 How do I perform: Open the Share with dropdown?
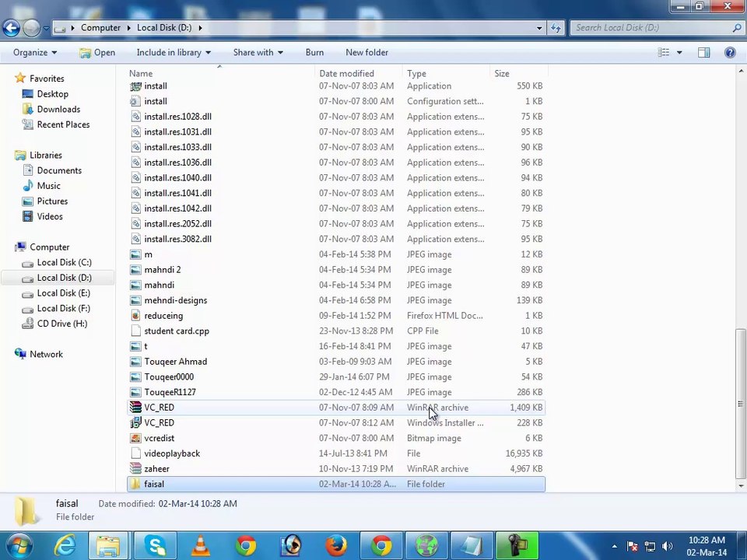pyautogui.click(x=258, y=52)
